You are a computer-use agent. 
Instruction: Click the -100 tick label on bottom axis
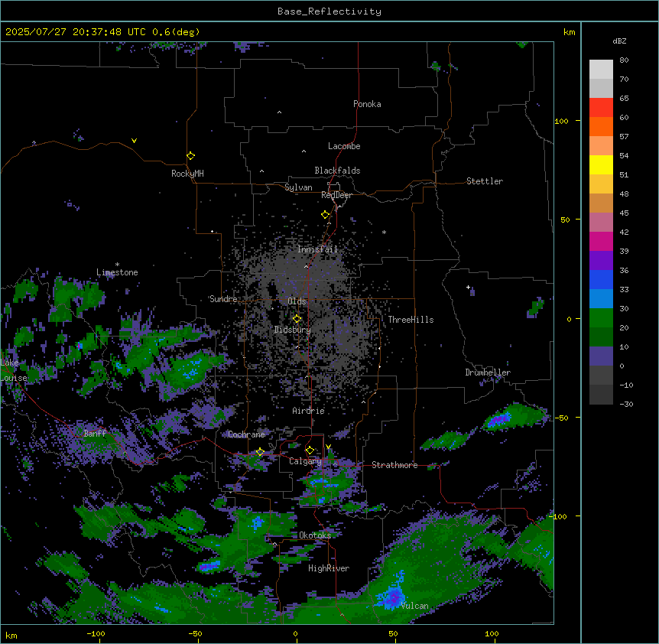click(x=96, y=633)
